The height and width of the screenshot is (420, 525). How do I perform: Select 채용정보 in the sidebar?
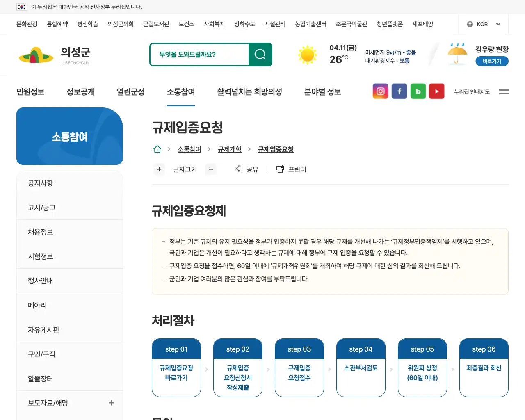pos(40,232)
